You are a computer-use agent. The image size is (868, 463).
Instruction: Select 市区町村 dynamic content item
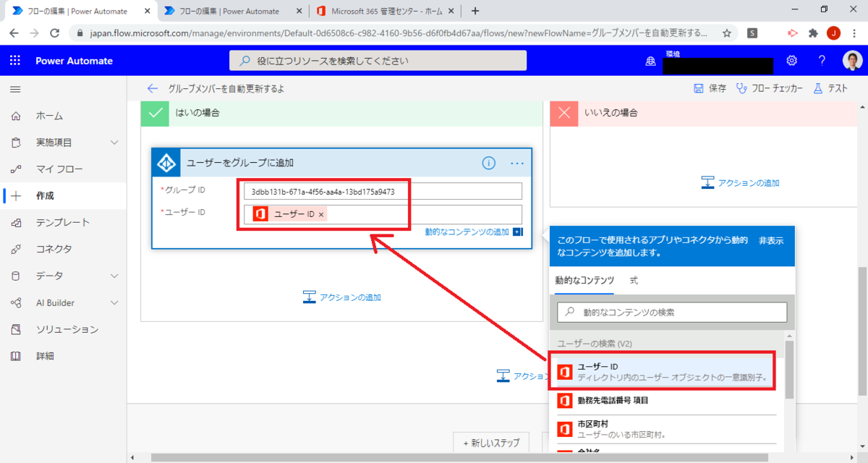(667, 428)
